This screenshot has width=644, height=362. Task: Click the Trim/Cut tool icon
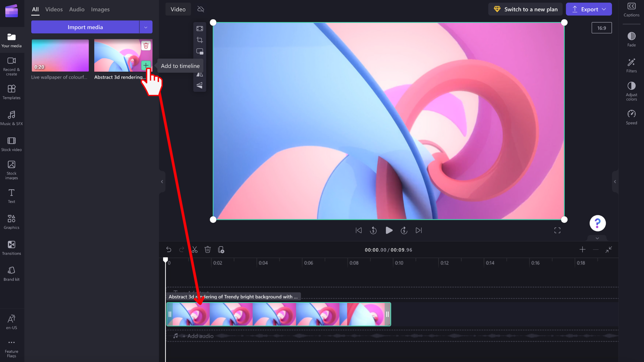pyautogui.click(x=194, y=250)
